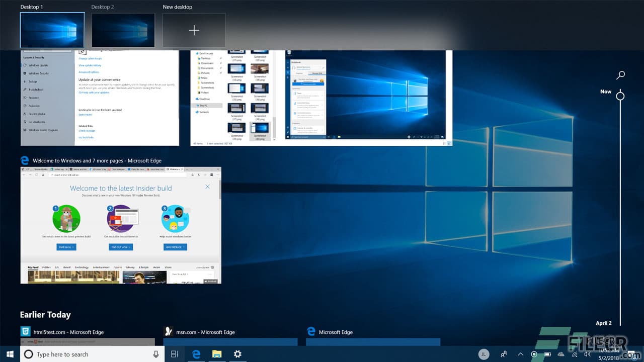Create a new desktop with the plus tile

pos(194,30)
